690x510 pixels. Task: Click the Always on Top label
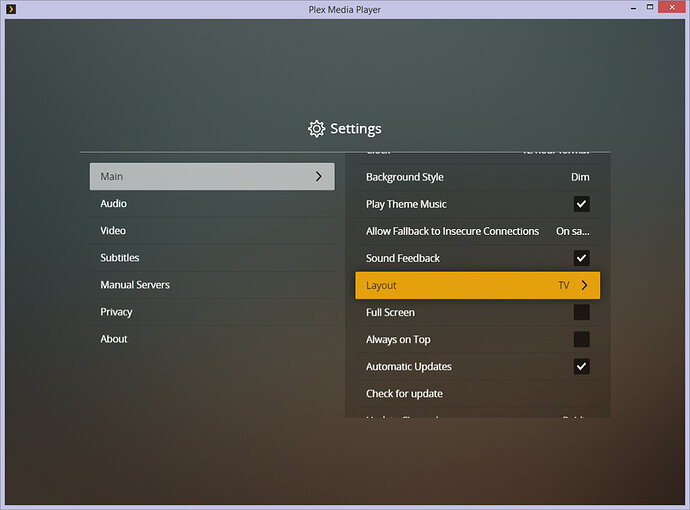(x=398, y=340)
